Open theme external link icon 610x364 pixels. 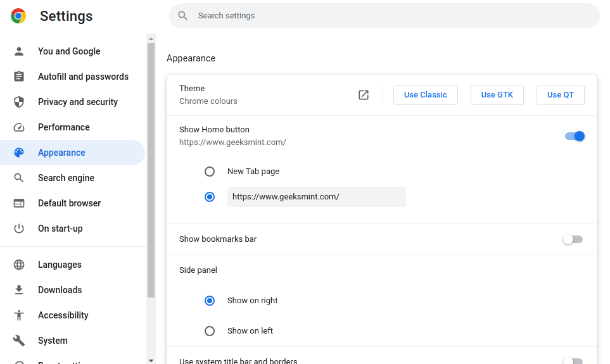click(364, 95)
